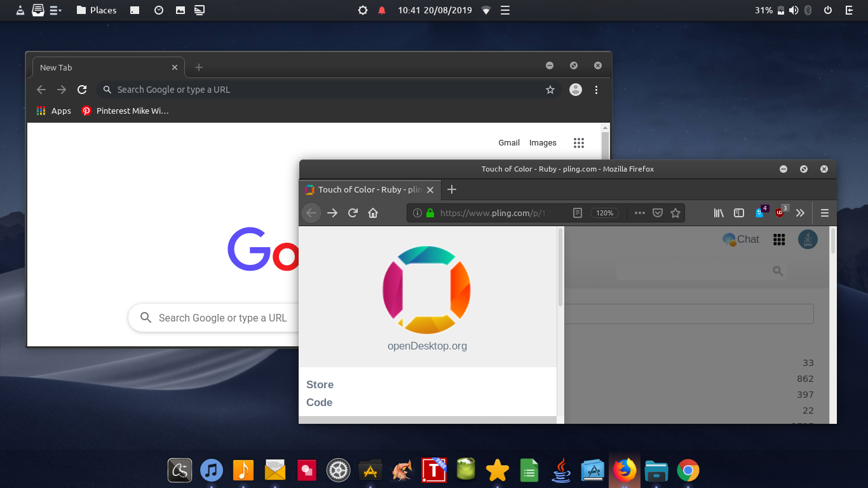Open the Wi-Fi indicator in top panel
The image size is (868, 488).
click(486, 10)
